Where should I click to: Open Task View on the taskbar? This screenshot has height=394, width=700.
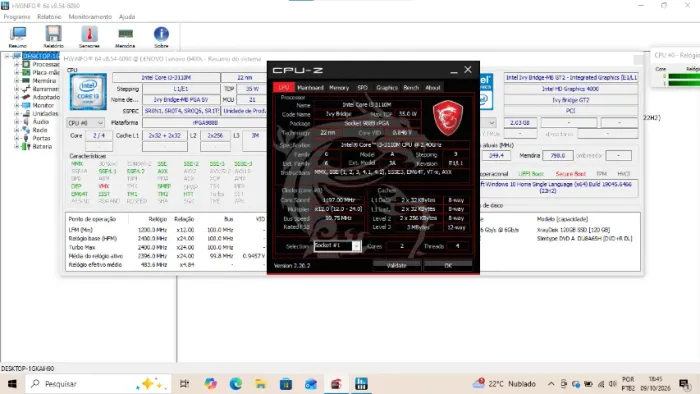pos(184,384)
